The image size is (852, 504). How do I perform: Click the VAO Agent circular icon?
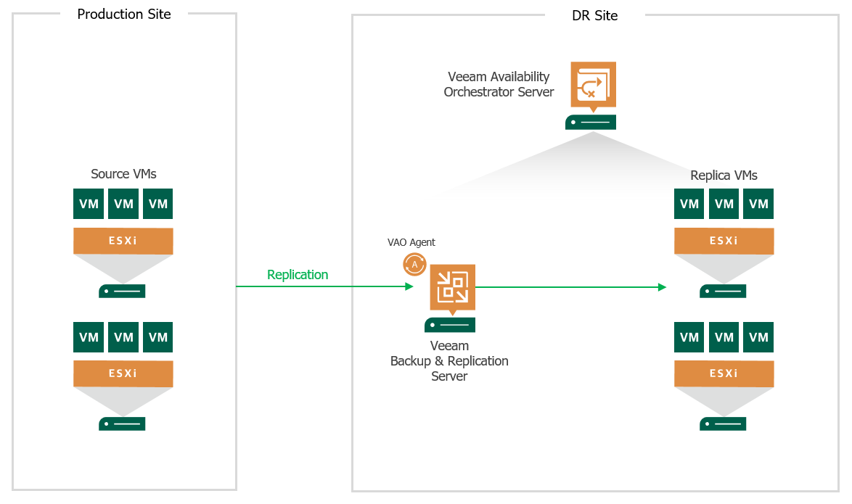tap(414, 265)
